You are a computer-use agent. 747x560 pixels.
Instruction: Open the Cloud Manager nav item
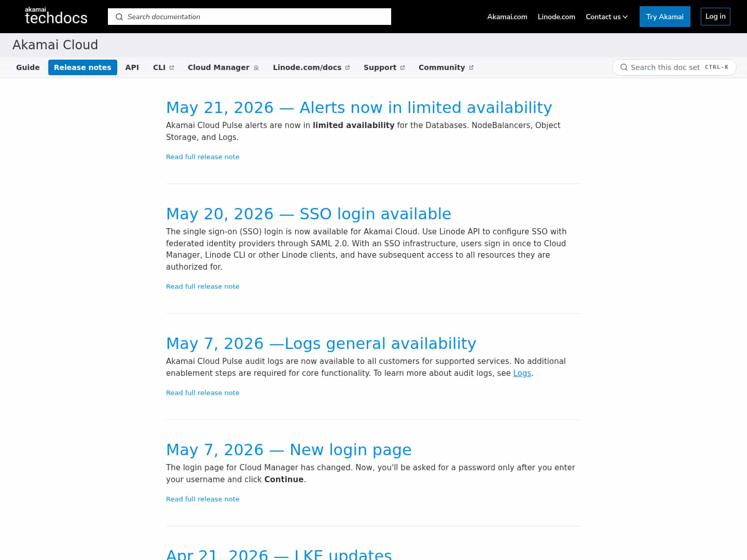click(x=223, y=67)
